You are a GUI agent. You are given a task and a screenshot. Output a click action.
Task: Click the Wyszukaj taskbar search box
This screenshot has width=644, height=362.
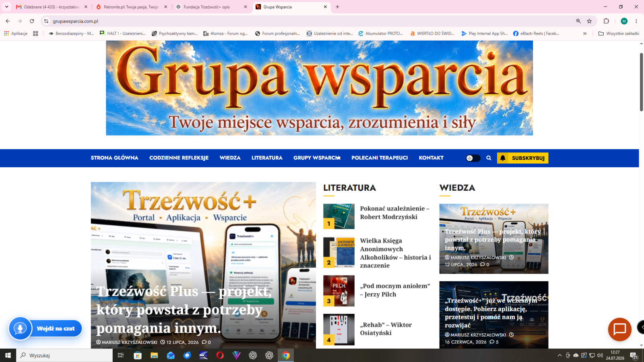64,355
